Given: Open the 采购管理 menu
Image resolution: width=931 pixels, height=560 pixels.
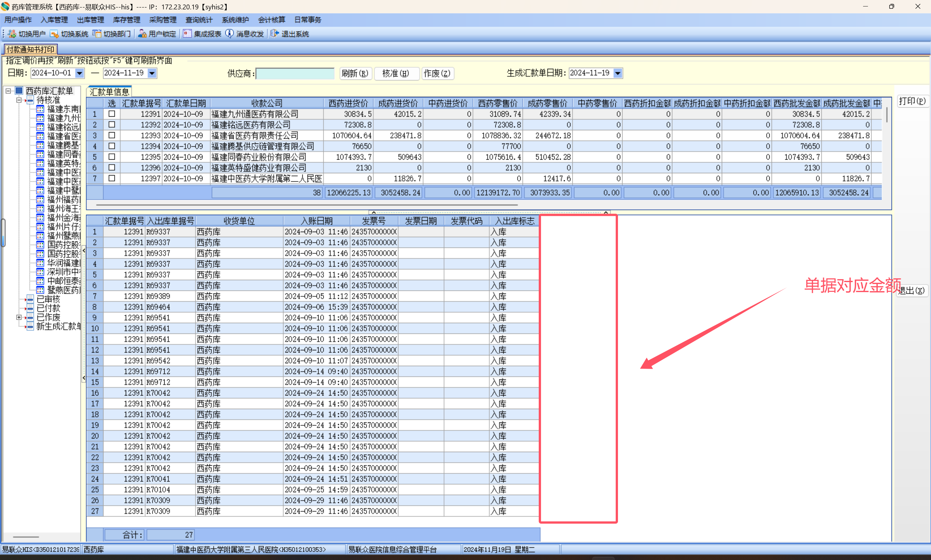Looking at the screenshot, I should (x=162, y=20).
